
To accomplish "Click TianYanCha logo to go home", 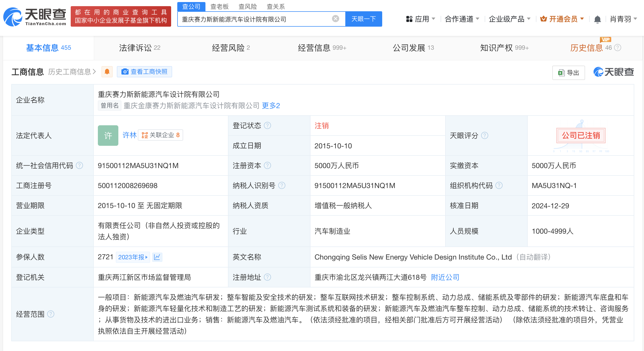I will (x=35, y=17).
